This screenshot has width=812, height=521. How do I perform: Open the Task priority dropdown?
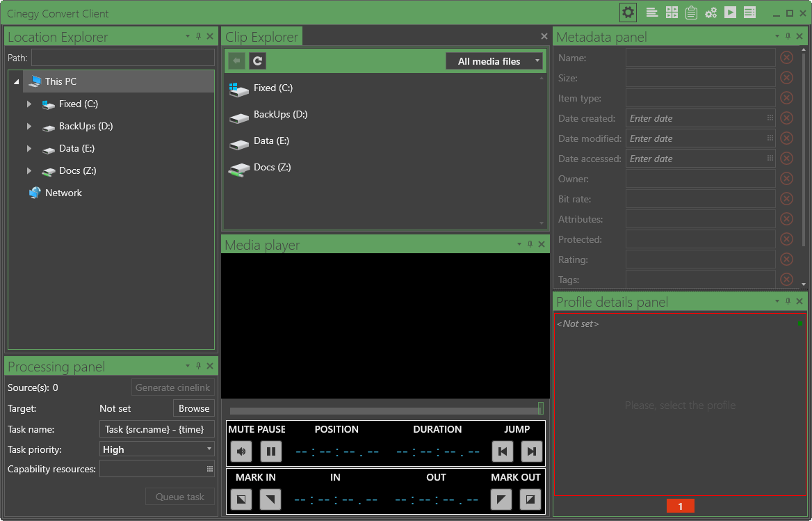tap(157, 449)
